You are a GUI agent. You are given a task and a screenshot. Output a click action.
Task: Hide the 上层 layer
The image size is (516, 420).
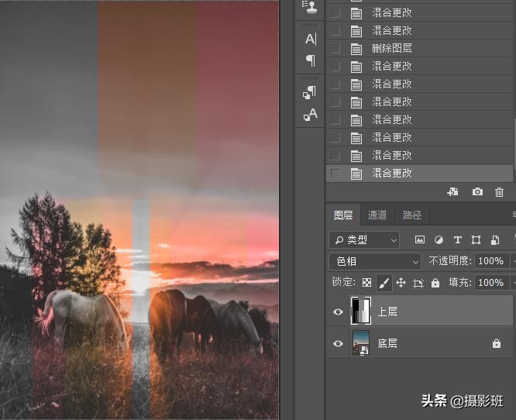click(338, 312)
